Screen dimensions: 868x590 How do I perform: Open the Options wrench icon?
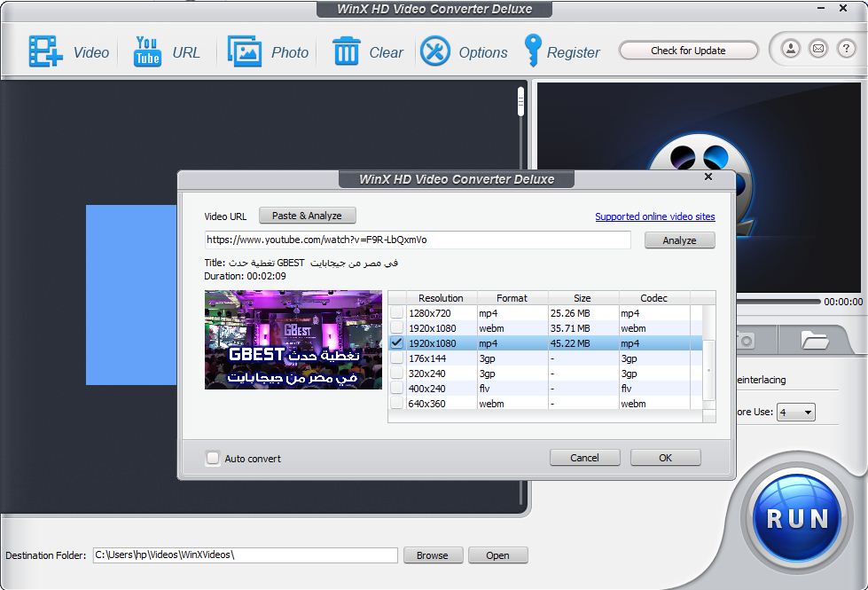click(x=435, y=51)
